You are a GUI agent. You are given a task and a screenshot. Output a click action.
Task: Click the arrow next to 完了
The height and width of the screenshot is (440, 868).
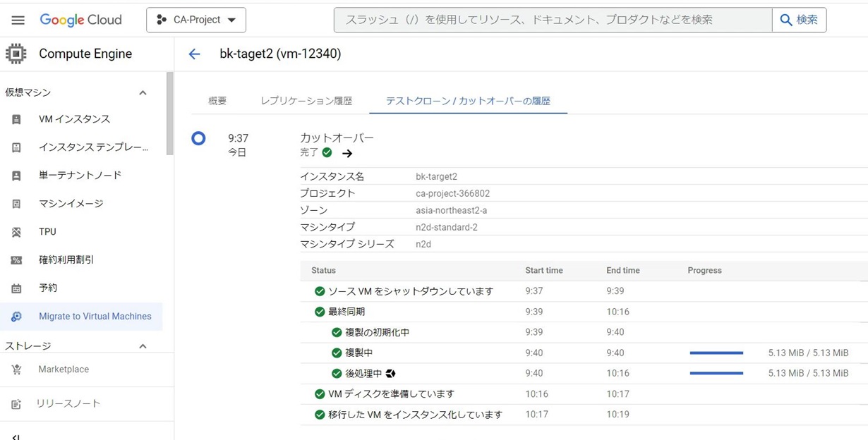click(347, 153)
